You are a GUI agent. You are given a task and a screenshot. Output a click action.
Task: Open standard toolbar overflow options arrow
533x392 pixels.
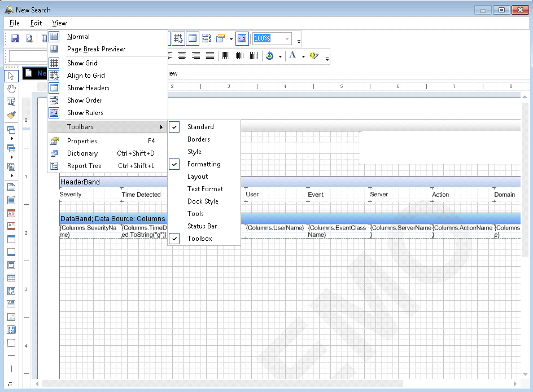point(299,41)
